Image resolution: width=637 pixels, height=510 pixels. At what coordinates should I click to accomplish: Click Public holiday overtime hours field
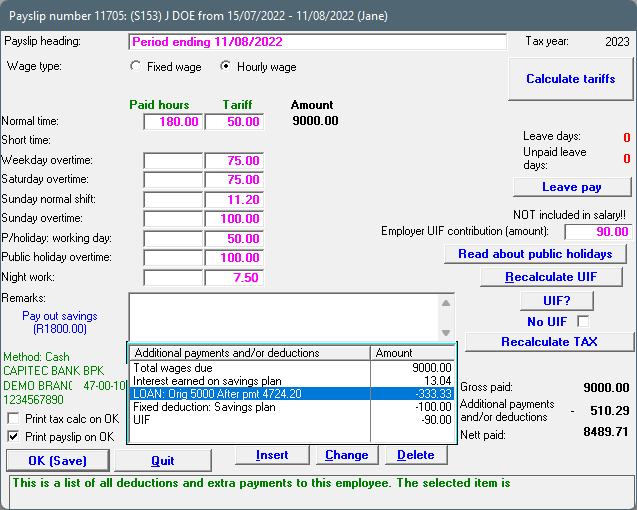click(x=173, y=258)
